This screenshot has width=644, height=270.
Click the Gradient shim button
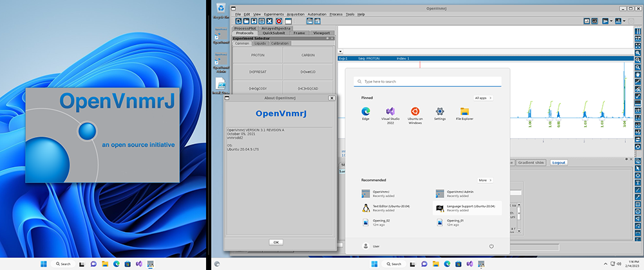coord(531,163)
